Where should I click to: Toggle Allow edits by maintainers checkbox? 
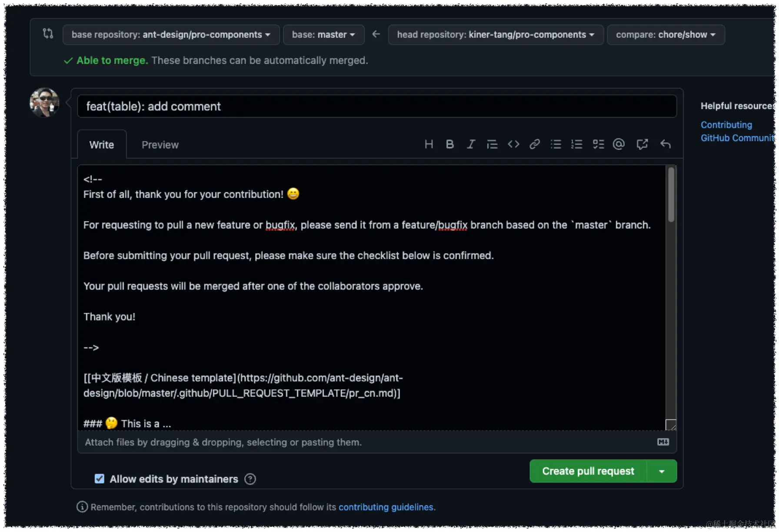(100, 479)
